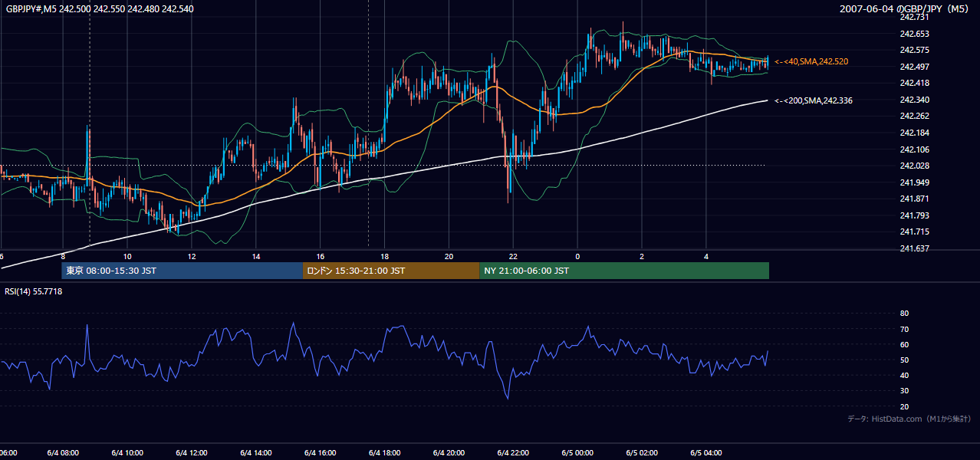Click the 242.418 price axis label
This screenshot has height=460, width=980.
914,83
